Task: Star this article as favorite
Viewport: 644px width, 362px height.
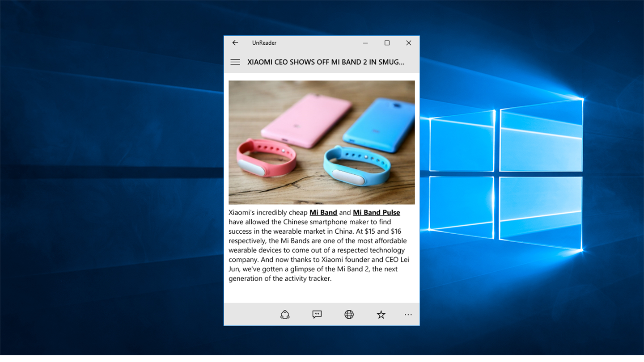Action: 381,315
